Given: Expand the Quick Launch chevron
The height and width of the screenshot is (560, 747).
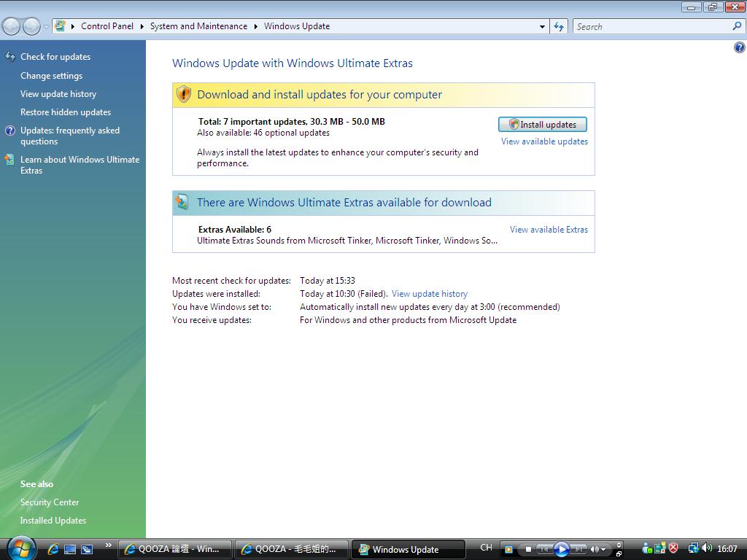Looking at the screenshot, I should (x=109, y=545).
